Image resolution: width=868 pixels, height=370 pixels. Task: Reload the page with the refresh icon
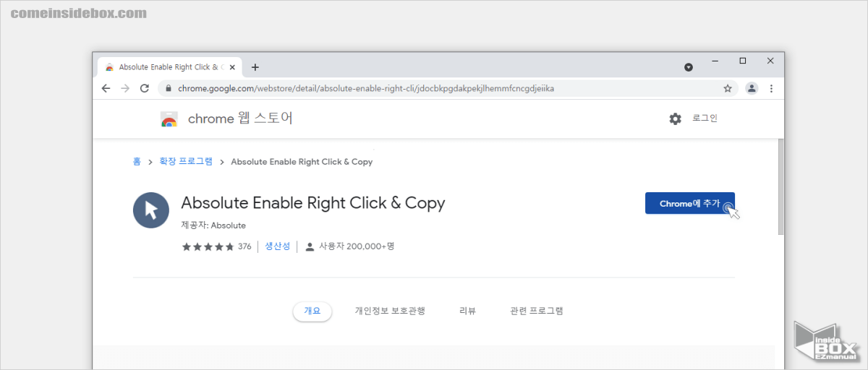(145, 88)
